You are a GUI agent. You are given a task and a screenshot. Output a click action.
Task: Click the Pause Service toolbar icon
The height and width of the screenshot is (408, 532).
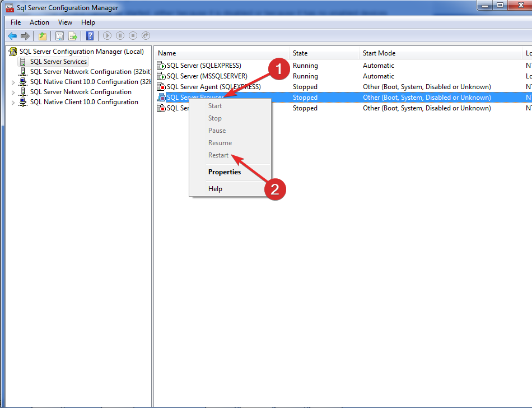click(x=120, y=36)
